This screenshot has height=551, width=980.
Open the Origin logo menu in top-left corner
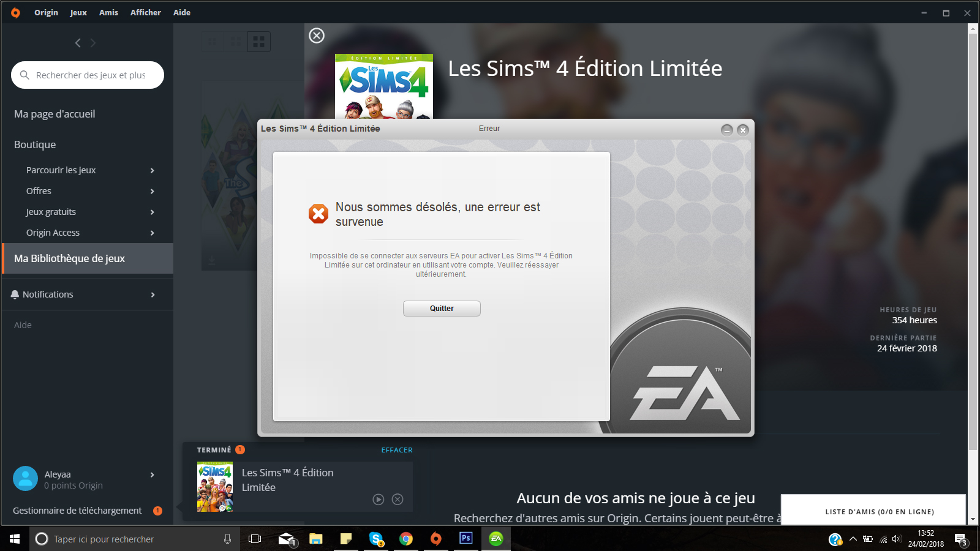click(x=16, y=12)
